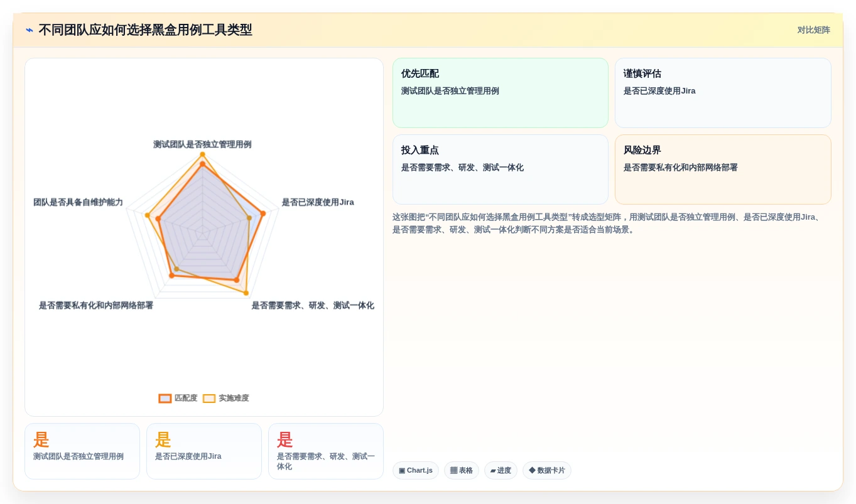Click the radar axis label 是否已深度使用Jira
Viewport: 856px width, 504px height.
(x=318, y=203)
